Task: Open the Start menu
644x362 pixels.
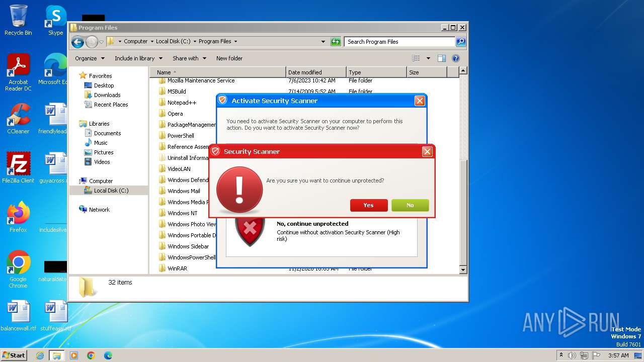Action: point(14,355)
